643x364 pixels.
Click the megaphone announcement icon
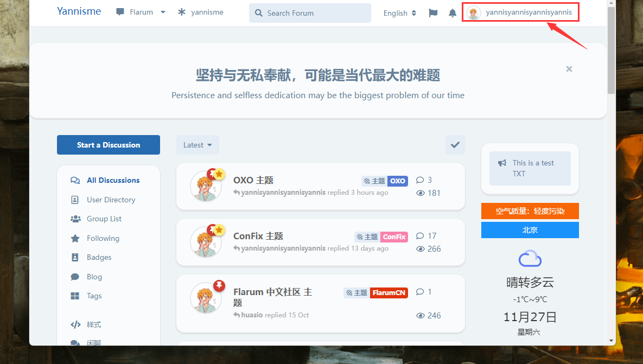(502, 163)
